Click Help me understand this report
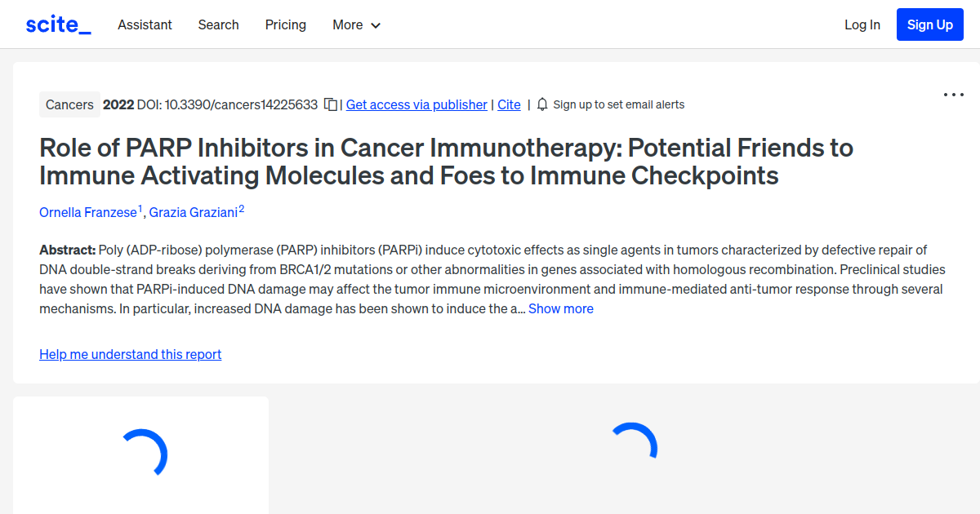 tap(130, 354)
